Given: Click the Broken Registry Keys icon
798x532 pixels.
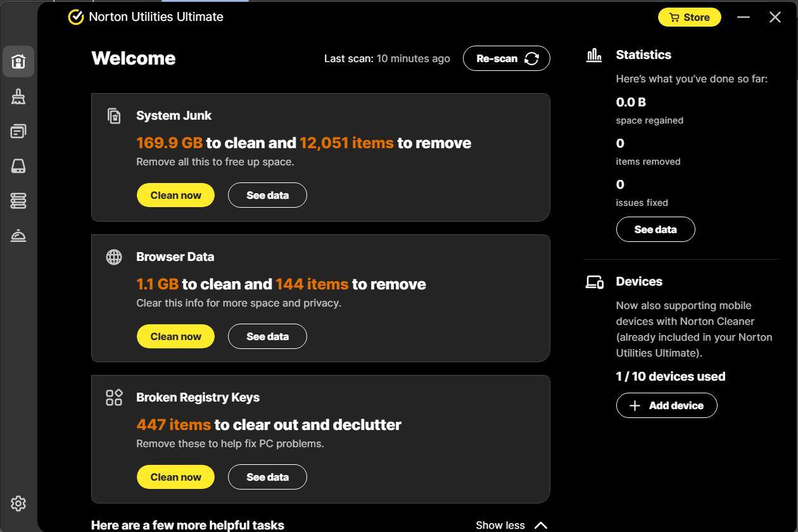Looking at the screenshot, I should pos(114,398).
